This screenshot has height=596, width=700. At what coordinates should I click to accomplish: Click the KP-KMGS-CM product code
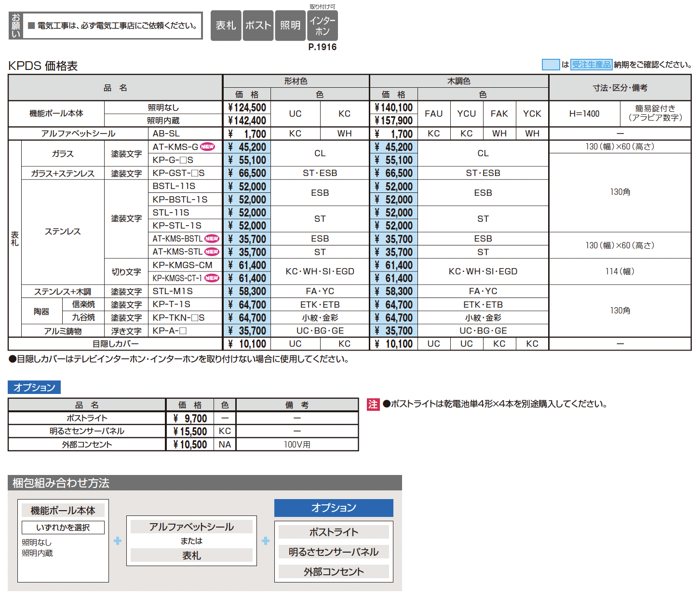pos(183,265)
